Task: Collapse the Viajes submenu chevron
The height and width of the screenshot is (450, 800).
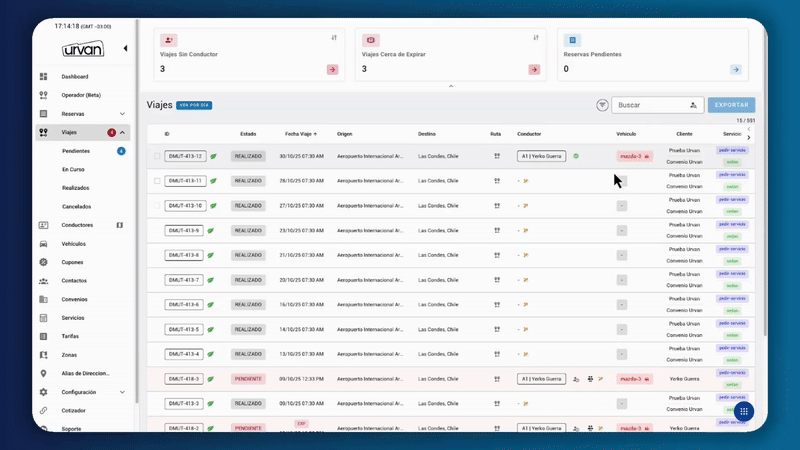Action: (122, 132)
